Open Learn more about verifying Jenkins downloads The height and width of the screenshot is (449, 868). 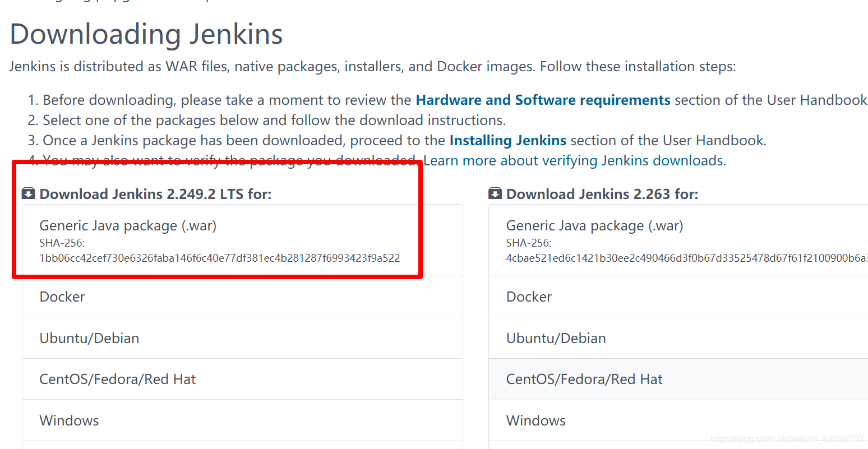pyautogui.click(x=574, y=160)
